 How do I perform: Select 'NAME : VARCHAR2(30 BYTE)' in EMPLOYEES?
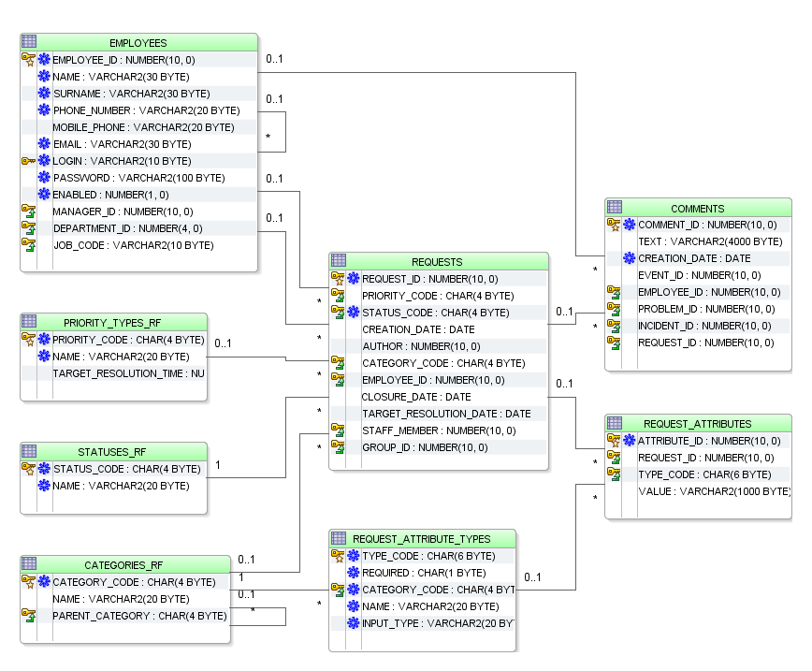coord(121,77)
